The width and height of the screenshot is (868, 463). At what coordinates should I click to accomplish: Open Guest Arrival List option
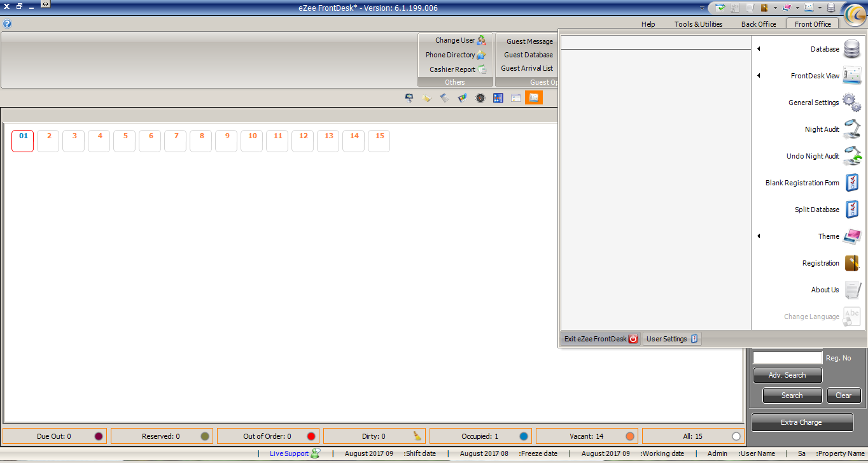[x=527, y=68]
